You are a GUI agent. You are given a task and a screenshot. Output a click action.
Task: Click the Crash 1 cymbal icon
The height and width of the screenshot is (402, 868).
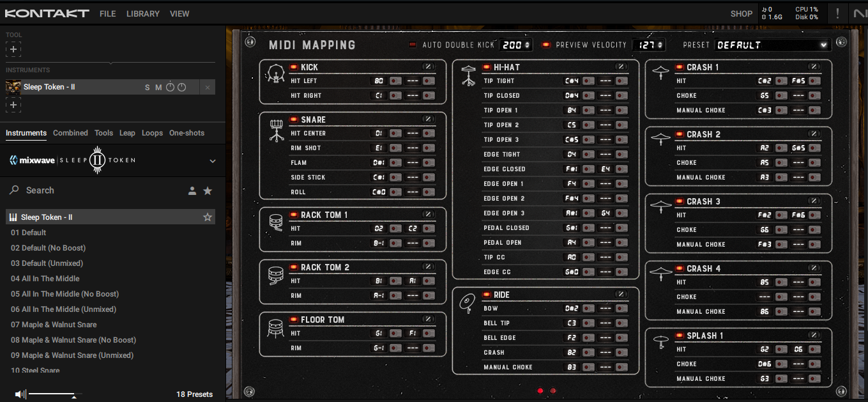coord(660,73)
